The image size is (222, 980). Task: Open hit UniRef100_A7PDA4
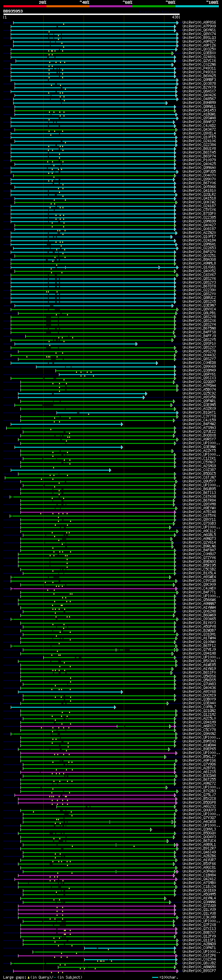(199, 386)
